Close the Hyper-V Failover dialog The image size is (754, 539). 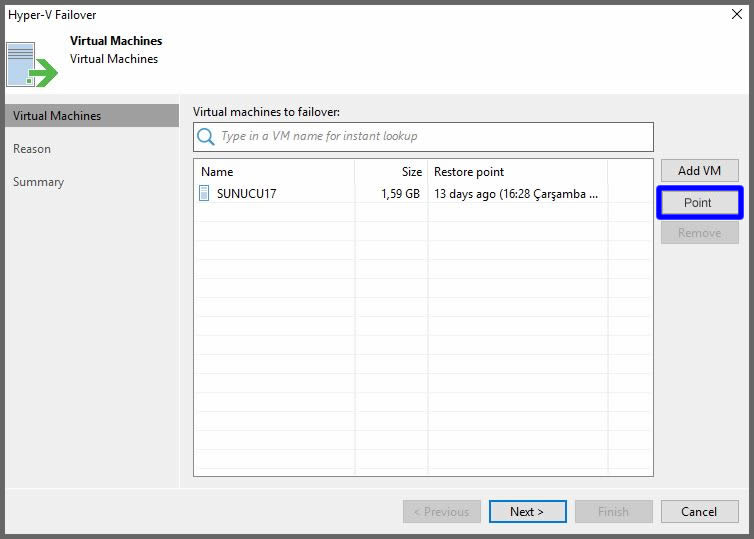[x=737, y=15]
